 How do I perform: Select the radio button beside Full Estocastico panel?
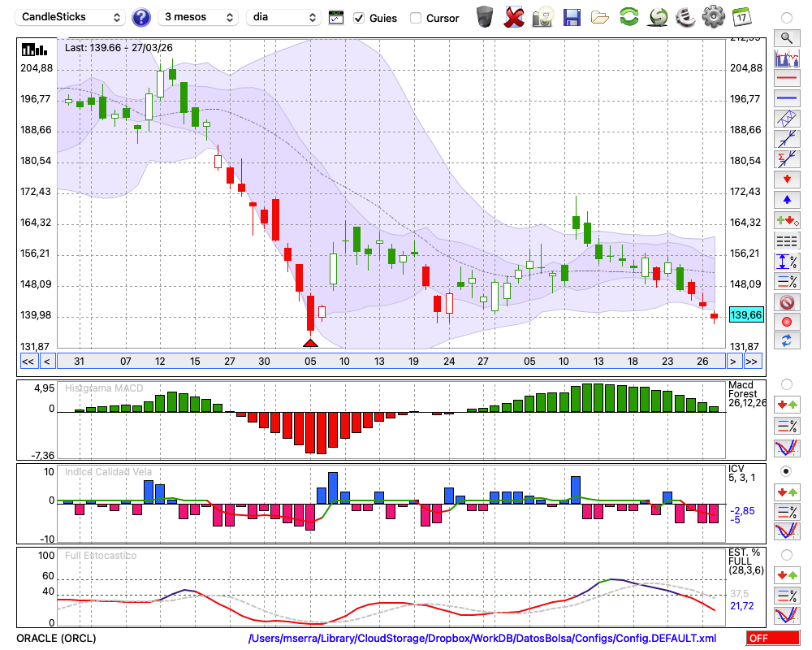click(786, 555)
